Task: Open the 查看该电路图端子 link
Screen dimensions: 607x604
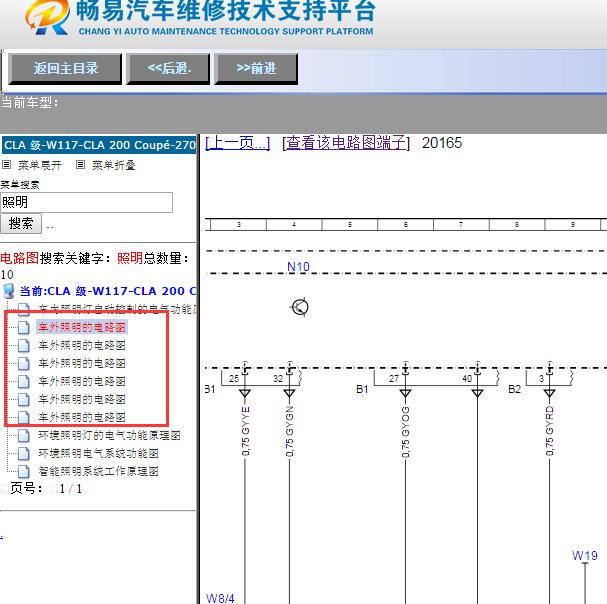Action: (346, 143)
